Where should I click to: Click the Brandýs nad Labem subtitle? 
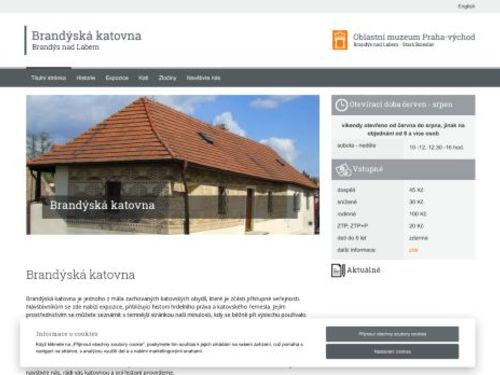(66, 47)
